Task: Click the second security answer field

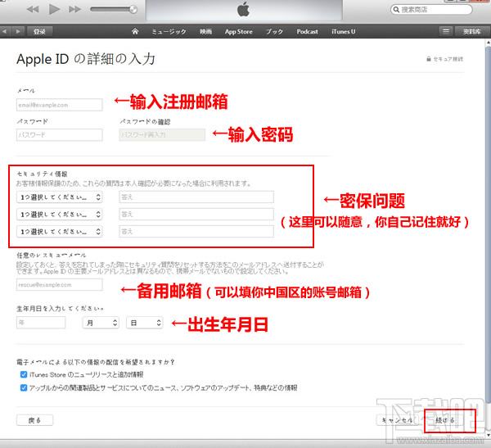Action: [x=196, y=215]
